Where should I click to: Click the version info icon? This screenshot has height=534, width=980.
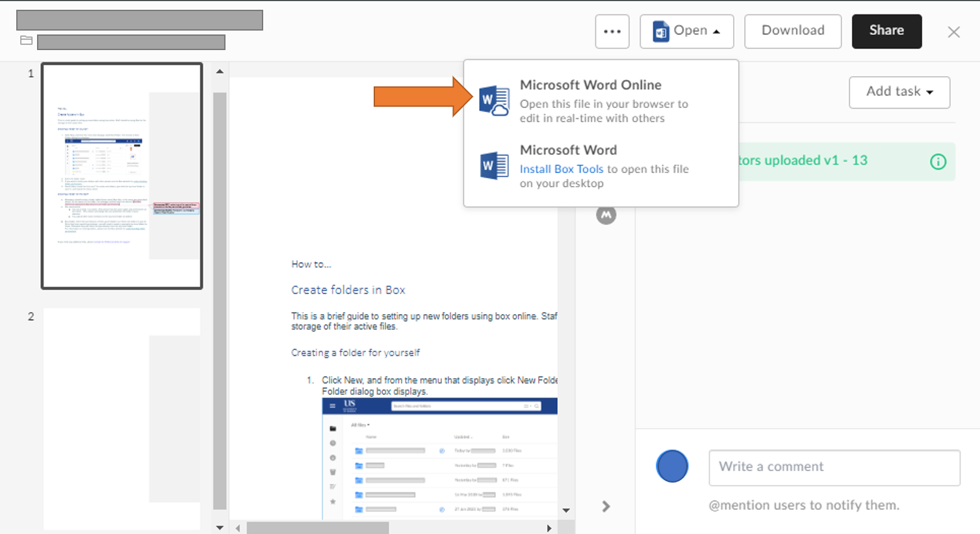click(938, 161)
